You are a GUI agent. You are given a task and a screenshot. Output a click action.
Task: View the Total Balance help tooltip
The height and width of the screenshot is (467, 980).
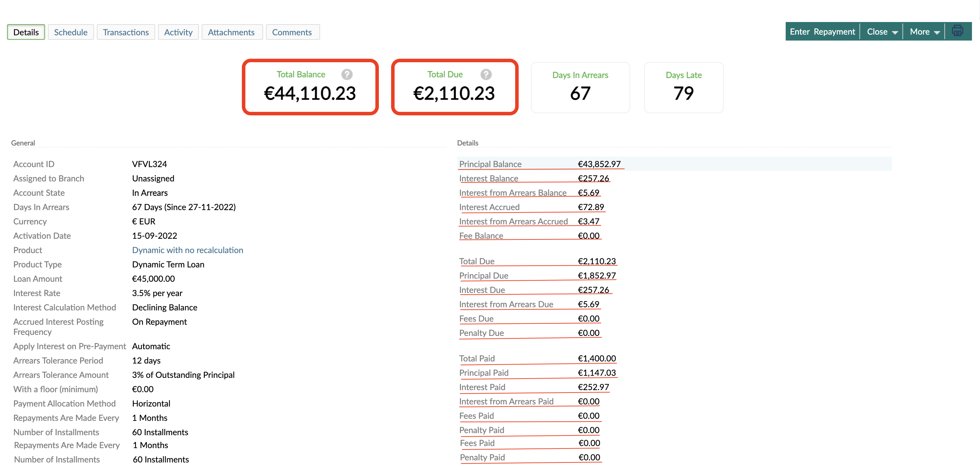pos(347,74)
